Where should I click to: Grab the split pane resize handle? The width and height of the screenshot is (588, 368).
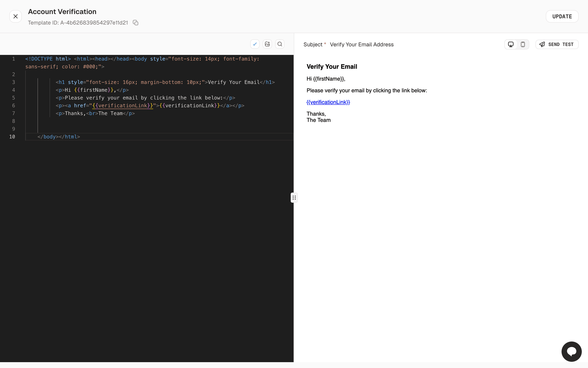pyautogui.click(x=294, y=197)
